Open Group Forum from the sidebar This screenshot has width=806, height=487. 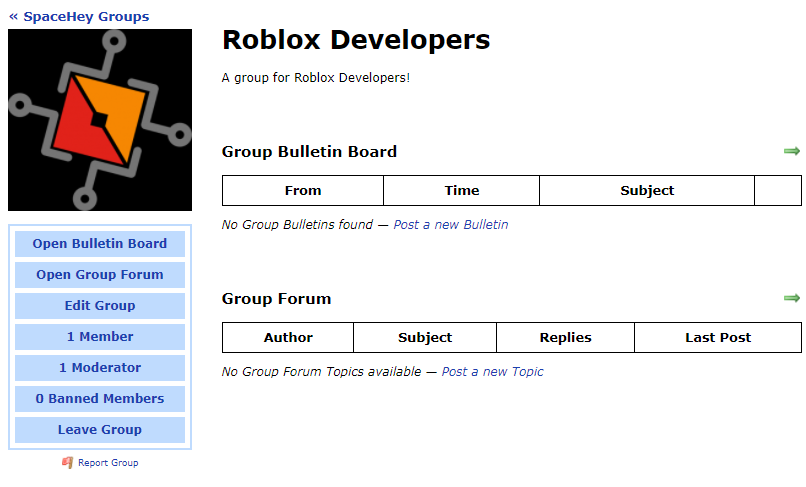pos(100,275)
